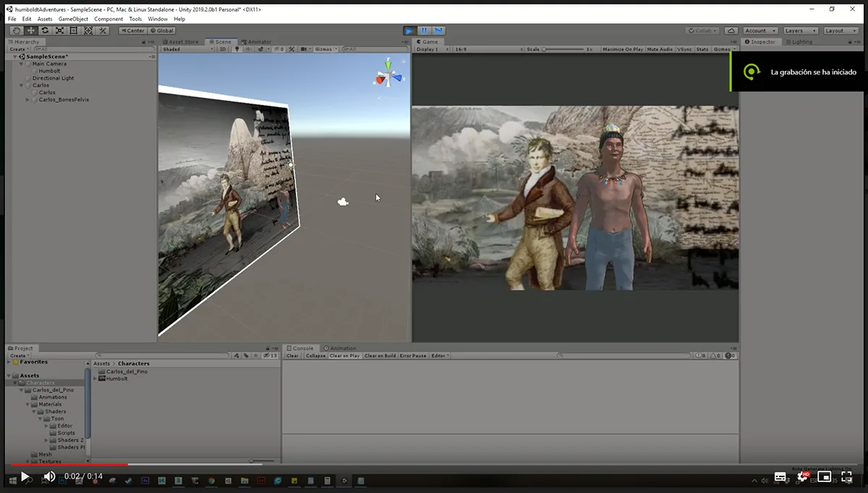The height and width of the screenshot is (493, 868).
Task: Click the Unity Pause button
Action: coord(424,30)
